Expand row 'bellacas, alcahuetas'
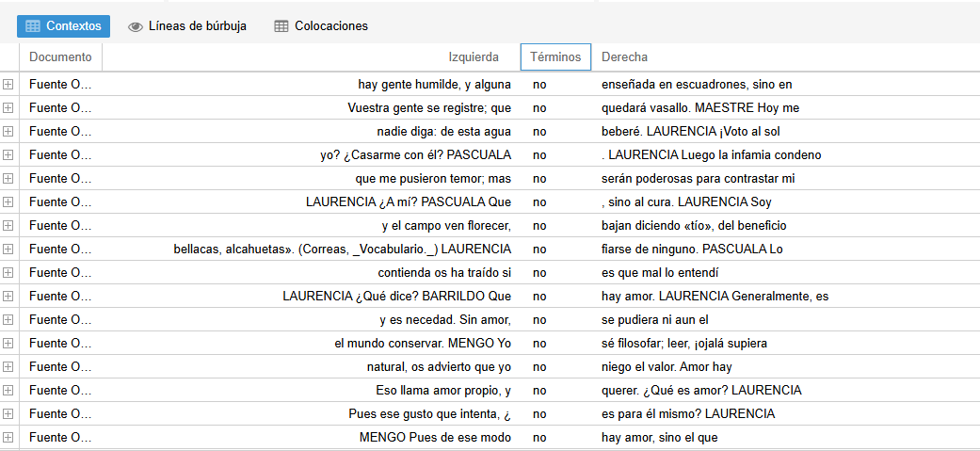Image resolution: width=980 pixels, height=451 pixels. click(x=8, y=249)
